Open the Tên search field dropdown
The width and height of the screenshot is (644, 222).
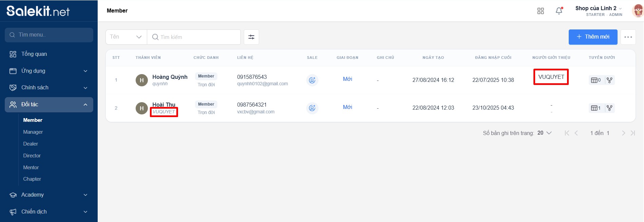point(126,37)
